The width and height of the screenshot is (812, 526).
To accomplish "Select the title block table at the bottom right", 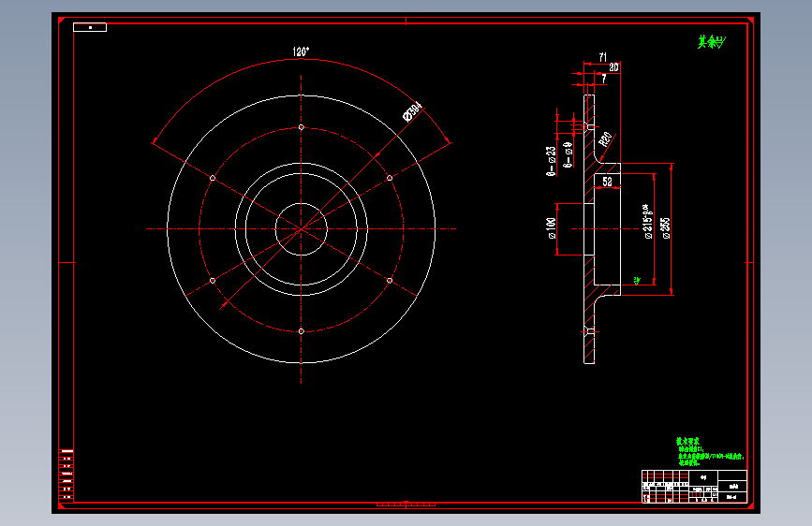I will (694, 486).
